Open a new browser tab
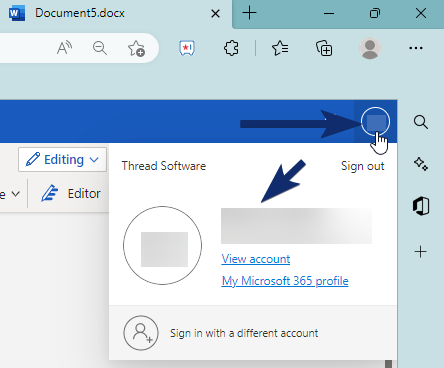This screenshot has width=444, height=368. pyautogui.click(x=249, y=13)
